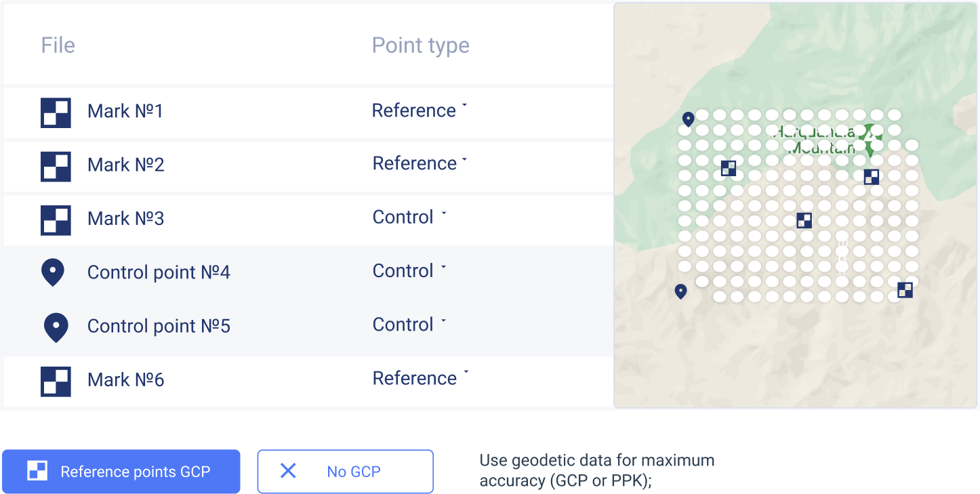This screenshot has width=980, height=494.
Task: Click the center checkerboard marker on the map
Action: click(804, 220)
